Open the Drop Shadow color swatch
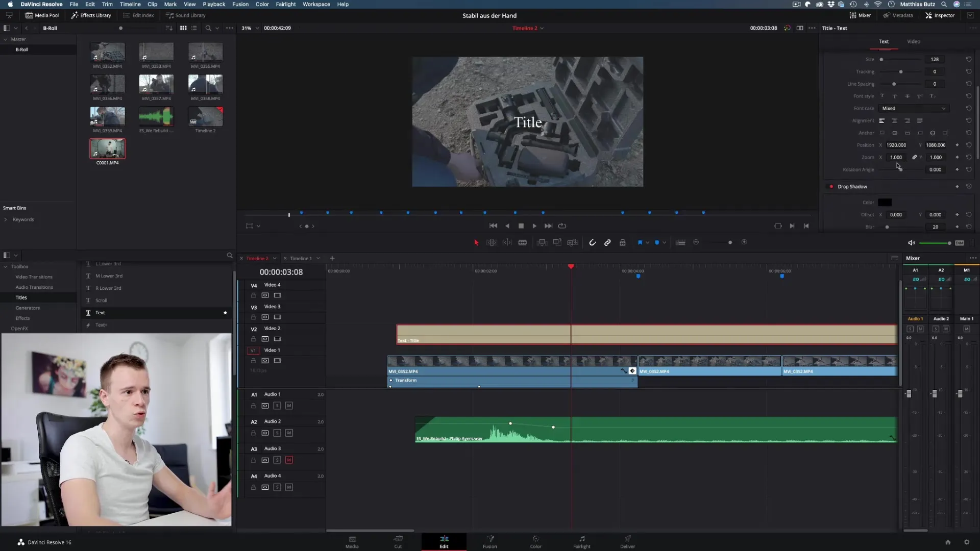Image resolution: width=980 pixels, height=551 pixels. click(885, 203)
